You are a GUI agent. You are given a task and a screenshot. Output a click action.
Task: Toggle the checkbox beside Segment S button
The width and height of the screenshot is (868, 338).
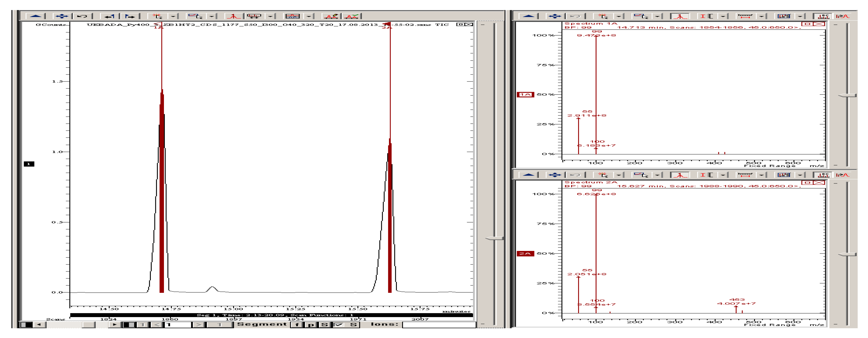[339, 325]
